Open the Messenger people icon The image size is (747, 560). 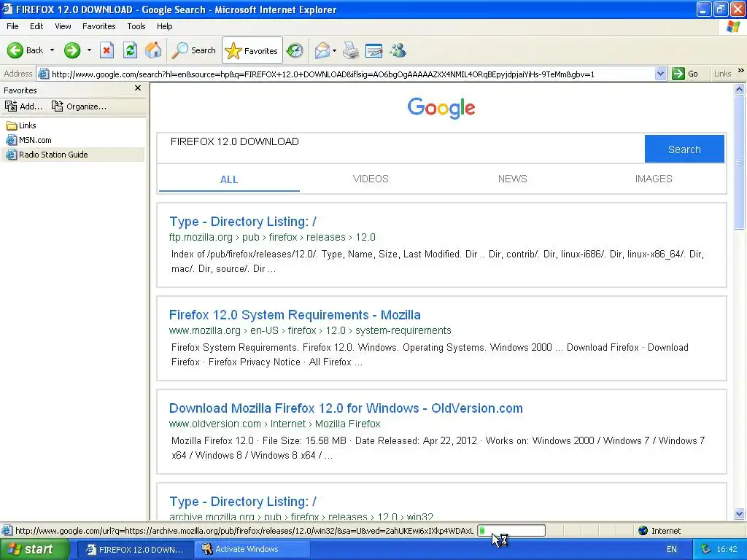click(398, 50)
